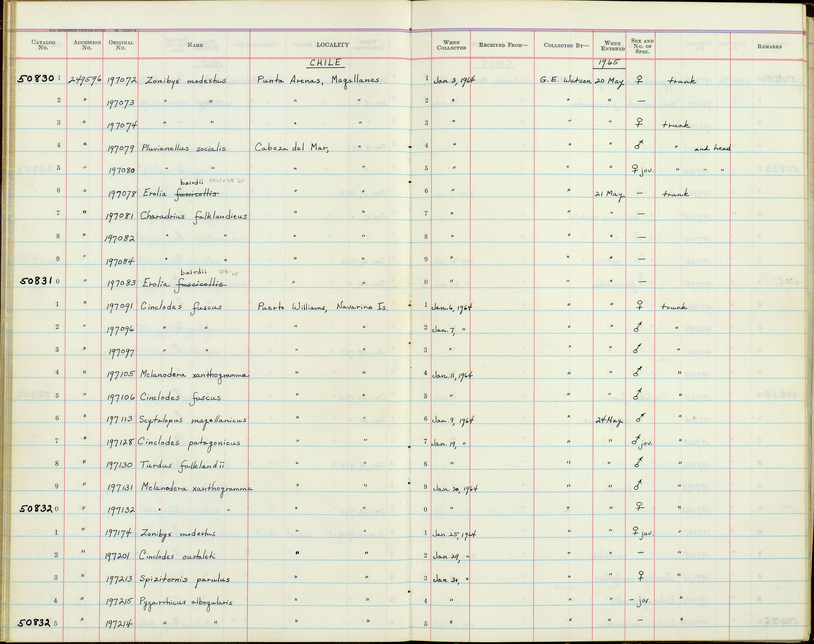The image size is (814, 644).
Task: Select the Locality column header
Action: coord(333,45)
